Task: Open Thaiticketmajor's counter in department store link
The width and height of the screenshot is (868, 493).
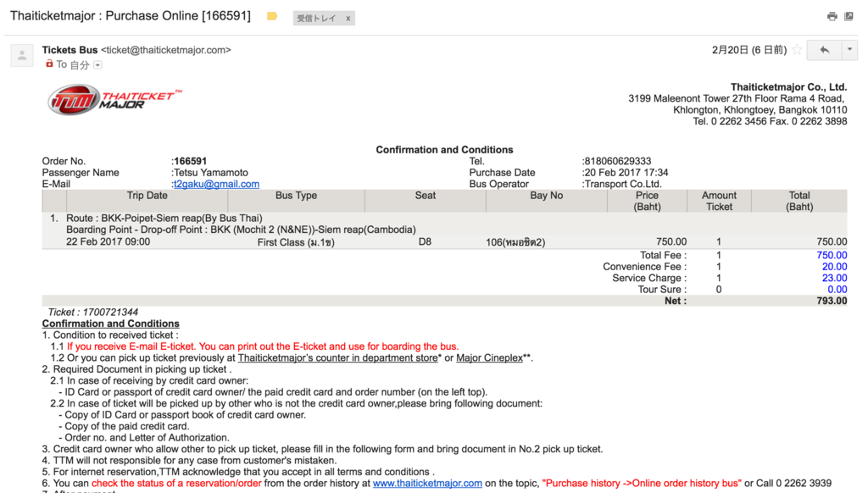Action: [337, 358]
